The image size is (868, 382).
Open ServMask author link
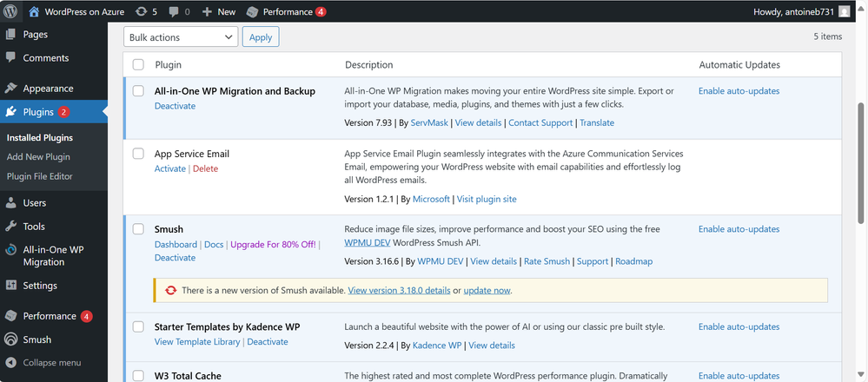tap(429, 122)
